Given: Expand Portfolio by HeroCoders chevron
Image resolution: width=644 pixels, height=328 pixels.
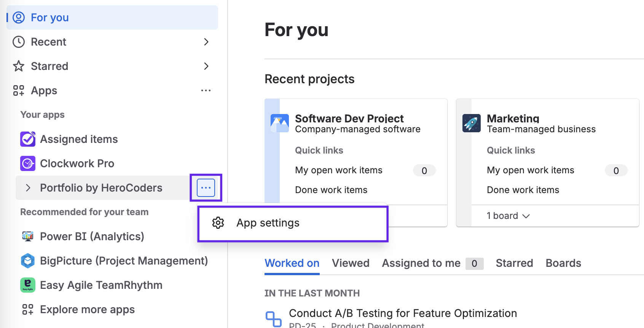Looking at the screenshot, I should (x=28, y=188).
